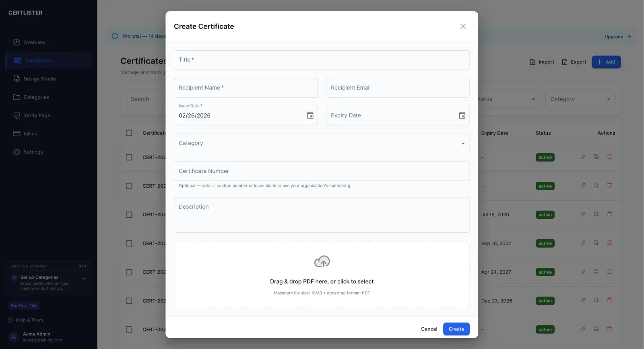
Task: Click the delete trash icon on the Sep 16, 2027 row
Action: point(610,243)
